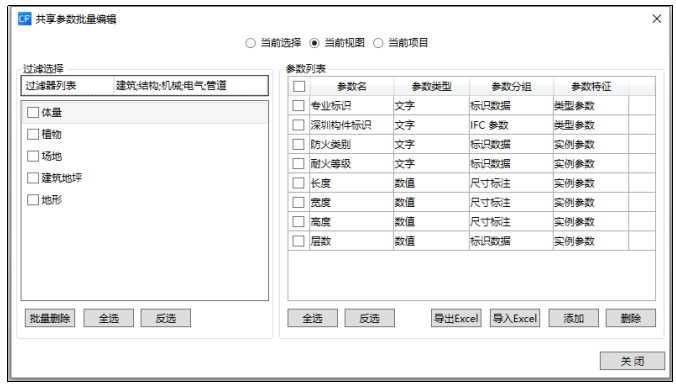Click the 参数分组 column header
The height and width of the screenshot is (384, 676).
(511, 87)
